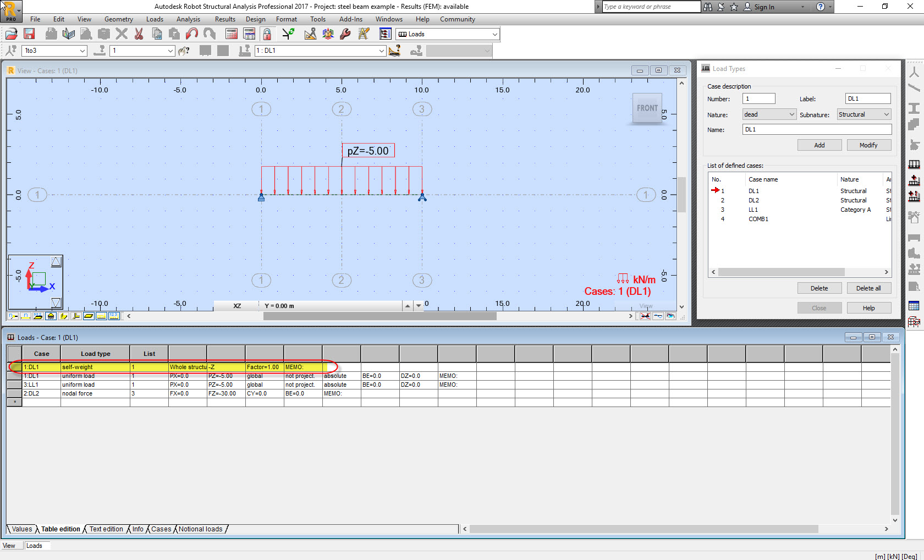The height and width of the screenshot is (560, 924).
Task: Run the calculator Calculations icon
Action: (x=232, y=34)
